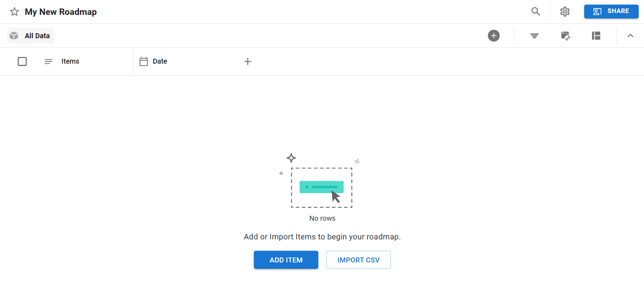The height and width of the screenshot is (290, 644).
Task: Click the blue SHARE button
Action: point(611,11)
